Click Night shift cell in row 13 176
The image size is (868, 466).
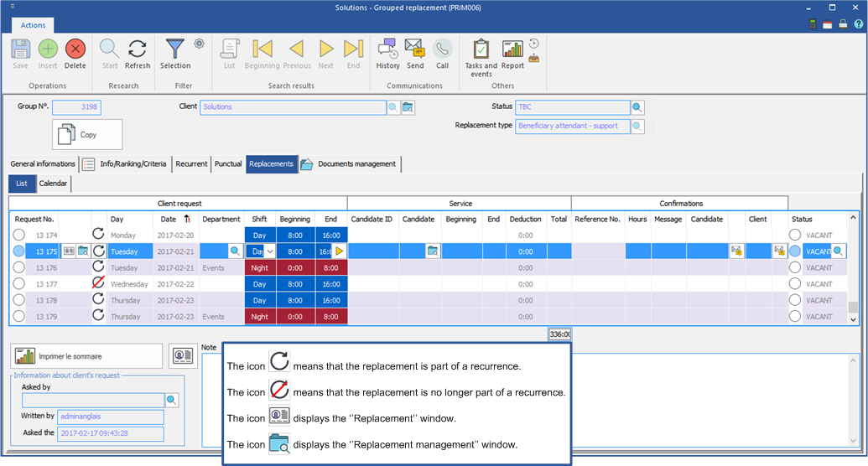[x=260, y=268]
